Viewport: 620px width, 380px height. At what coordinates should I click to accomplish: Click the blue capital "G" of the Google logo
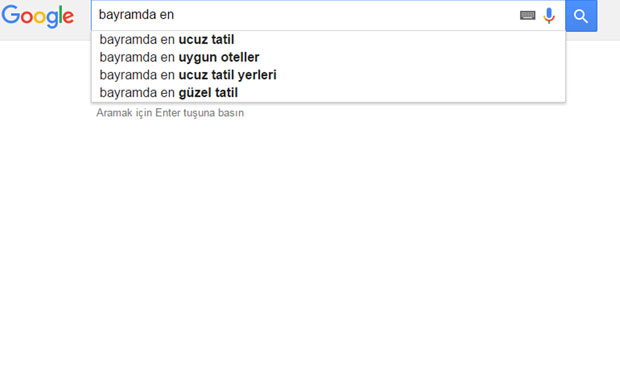(x=11, y=15)
